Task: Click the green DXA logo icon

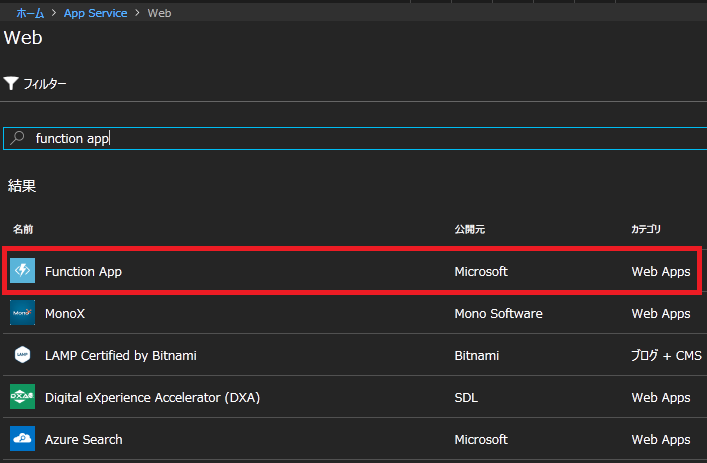Action: (x=23, y=397)
